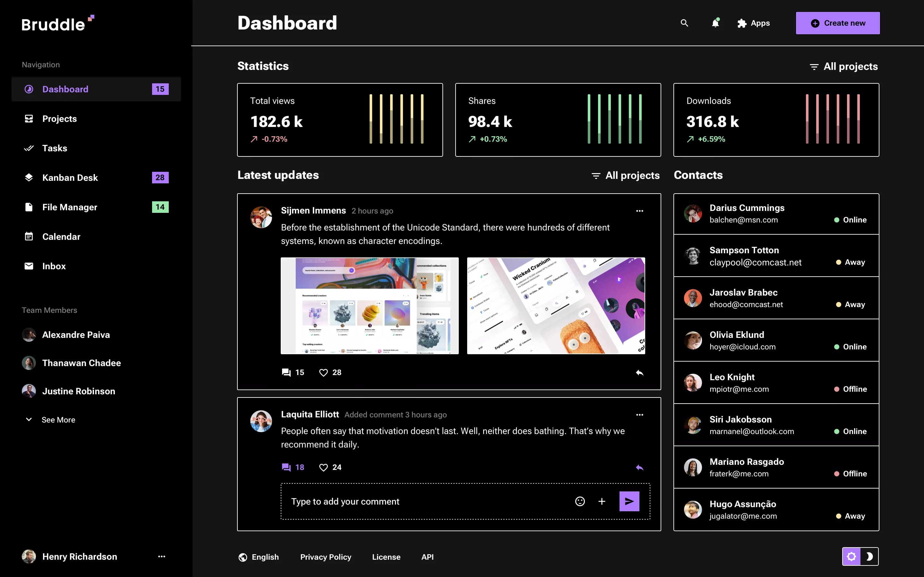Open the Calendar icon in navigation
This screenshot has width=924, height=577.
coord(29,236)
